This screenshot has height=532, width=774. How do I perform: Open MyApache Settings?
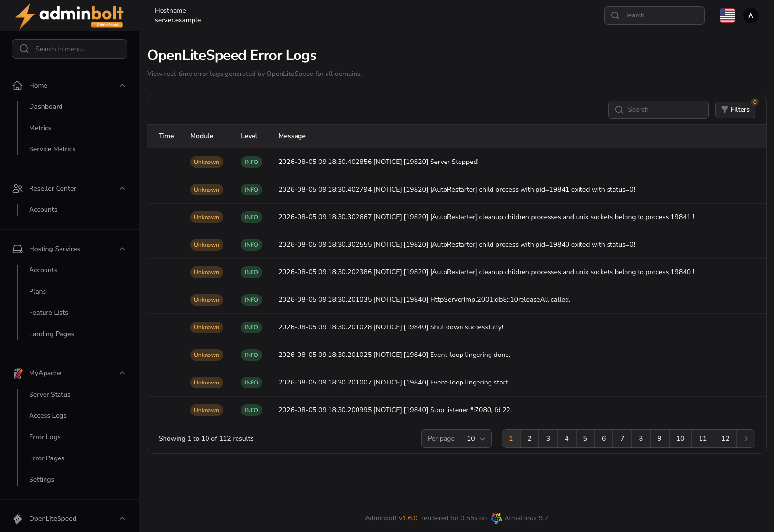(x=42, y=480)
